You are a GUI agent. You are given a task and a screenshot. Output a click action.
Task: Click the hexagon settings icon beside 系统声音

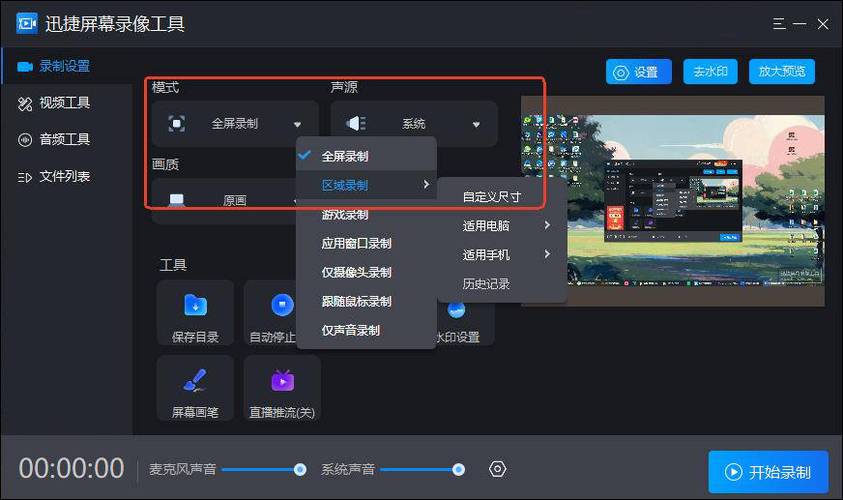click(x=497, y=469)
